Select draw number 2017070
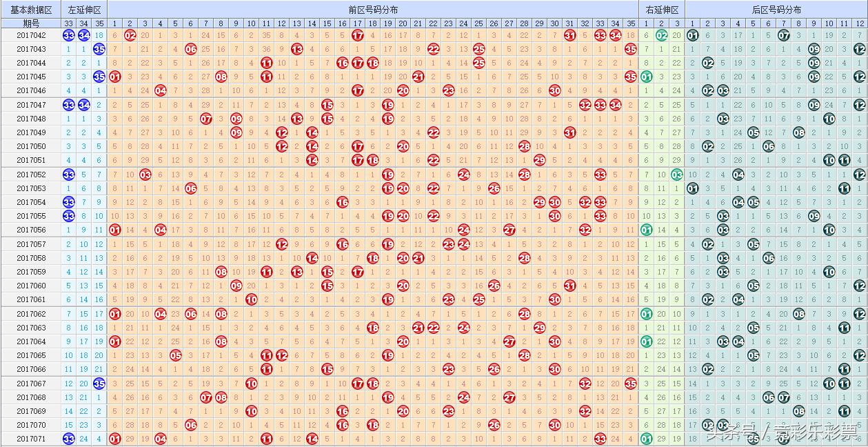 click(x=31, y=425)
